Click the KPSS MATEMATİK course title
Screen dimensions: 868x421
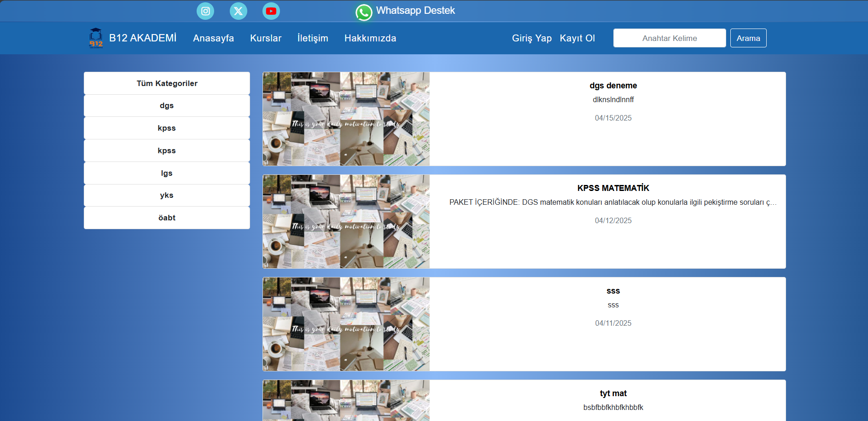click(x=613, y=188)
